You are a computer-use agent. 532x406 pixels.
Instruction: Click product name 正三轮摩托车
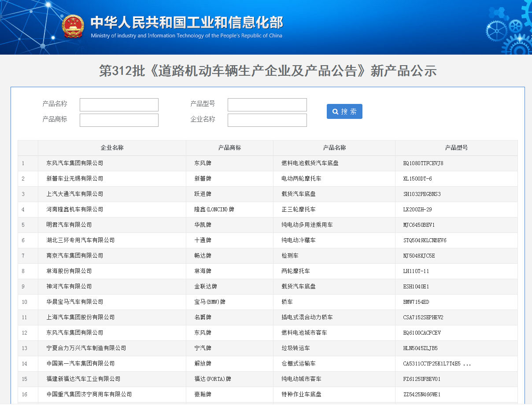[x=299, y=210]
